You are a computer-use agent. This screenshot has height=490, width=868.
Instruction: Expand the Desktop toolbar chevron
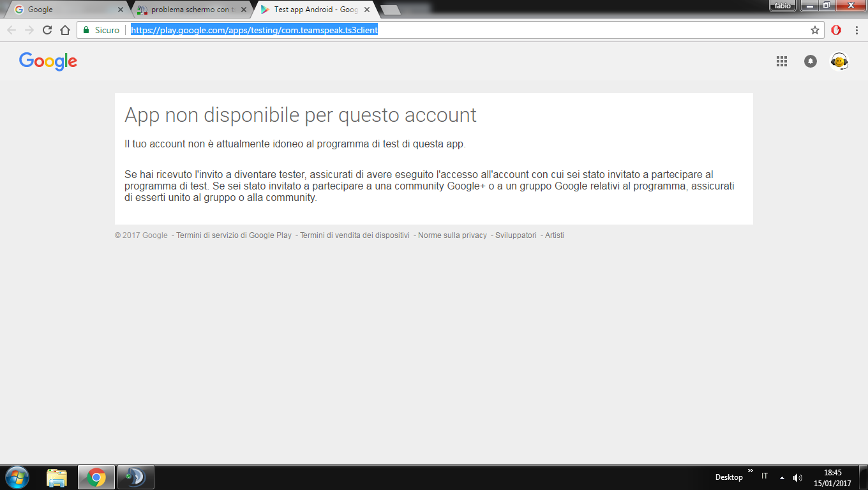(x=751, y=471)
